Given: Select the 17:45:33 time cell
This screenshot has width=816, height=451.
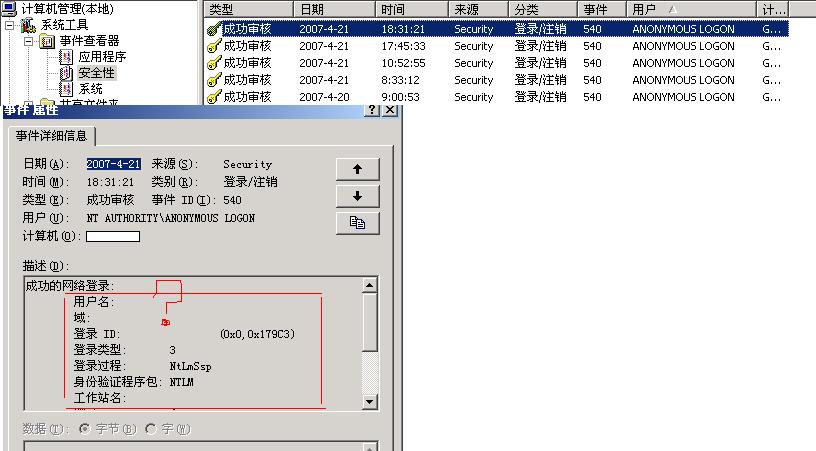Looking at the screenshot, I should tap(403, 46).
